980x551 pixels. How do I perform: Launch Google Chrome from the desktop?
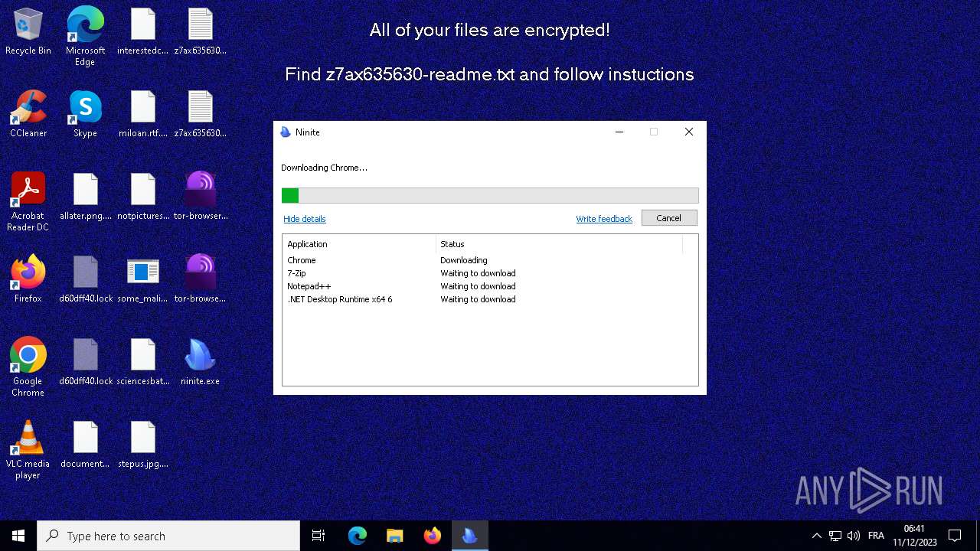[x=28, y=367]
